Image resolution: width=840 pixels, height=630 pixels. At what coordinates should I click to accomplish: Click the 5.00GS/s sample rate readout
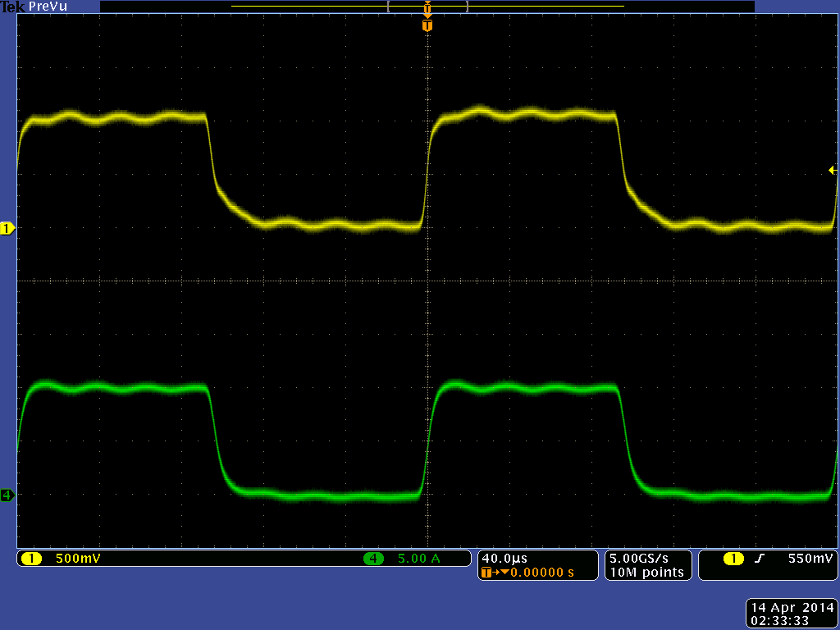coord(638,558)
